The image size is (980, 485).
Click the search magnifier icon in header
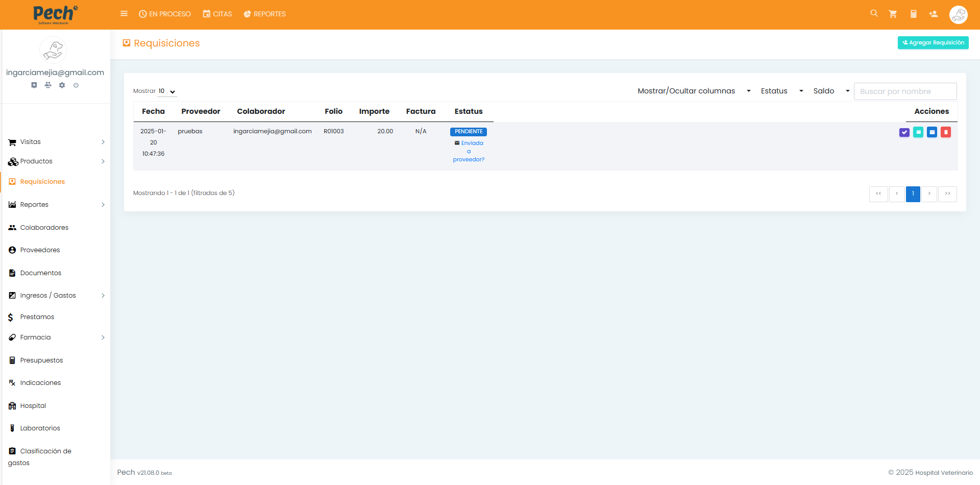874,14
